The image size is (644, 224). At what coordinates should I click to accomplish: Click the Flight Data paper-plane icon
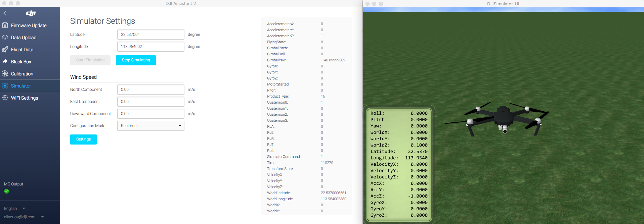click(x=5, y=50)
